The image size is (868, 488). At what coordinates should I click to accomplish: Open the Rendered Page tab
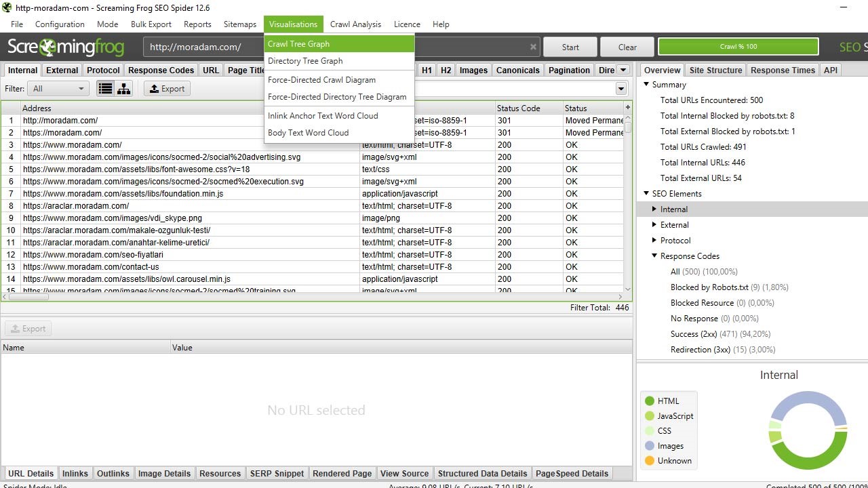tap(342, 473)
